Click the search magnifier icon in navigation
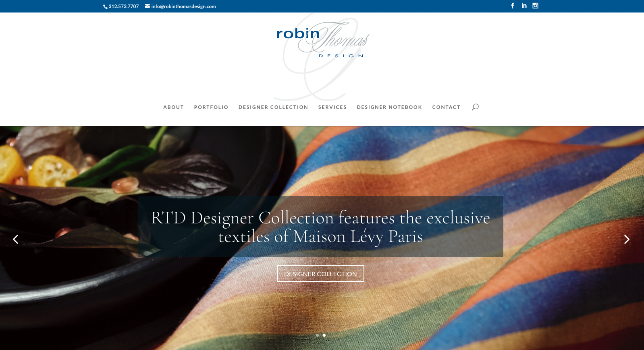The height and width of the screenshot is (350, 644). (x=475, y=107)
